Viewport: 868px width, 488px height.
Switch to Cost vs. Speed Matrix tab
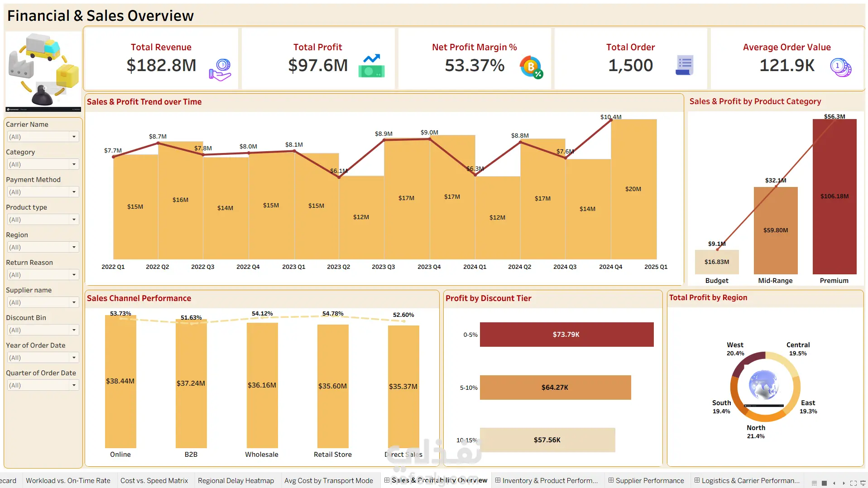154,481
